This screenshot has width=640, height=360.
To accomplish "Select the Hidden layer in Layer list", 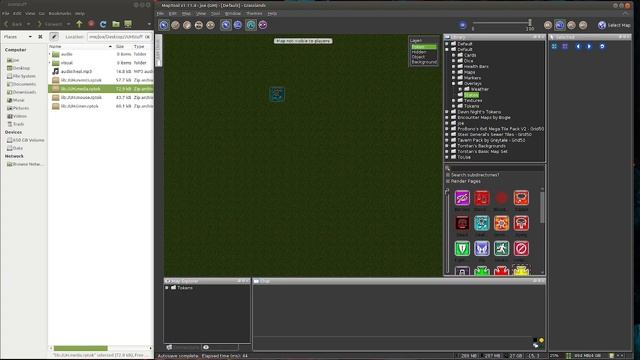I will coord(424,52).
